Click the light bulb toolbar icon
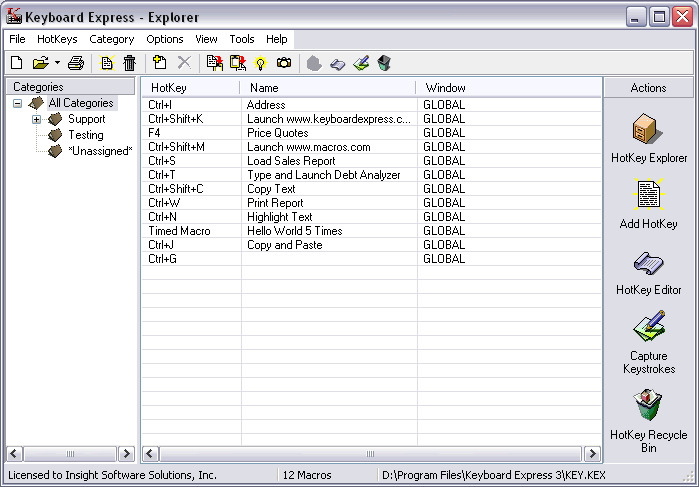Image resolution: width=699 pixels, height=487 pixels. pyautogui.click(x=260, y=63)
